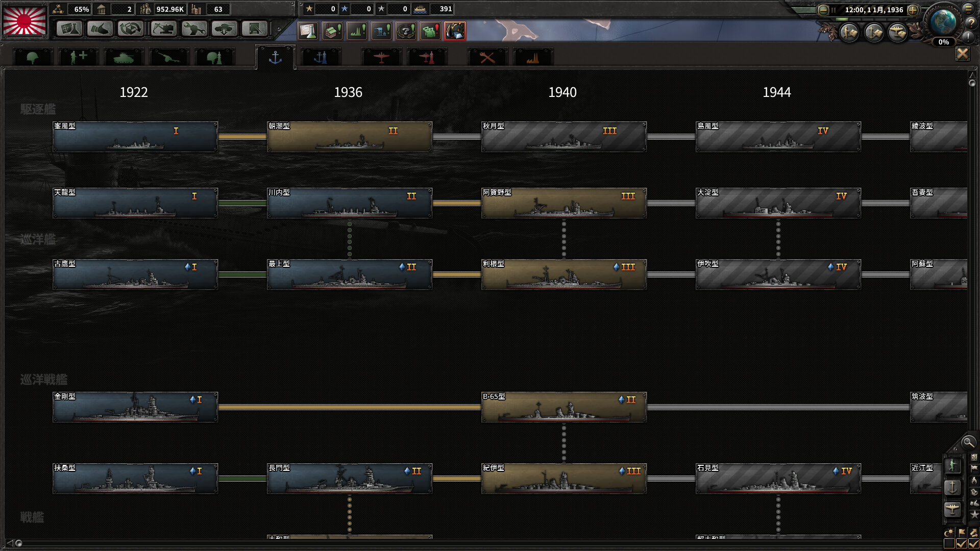Toggle the air map mode plane button

point(952,509)
